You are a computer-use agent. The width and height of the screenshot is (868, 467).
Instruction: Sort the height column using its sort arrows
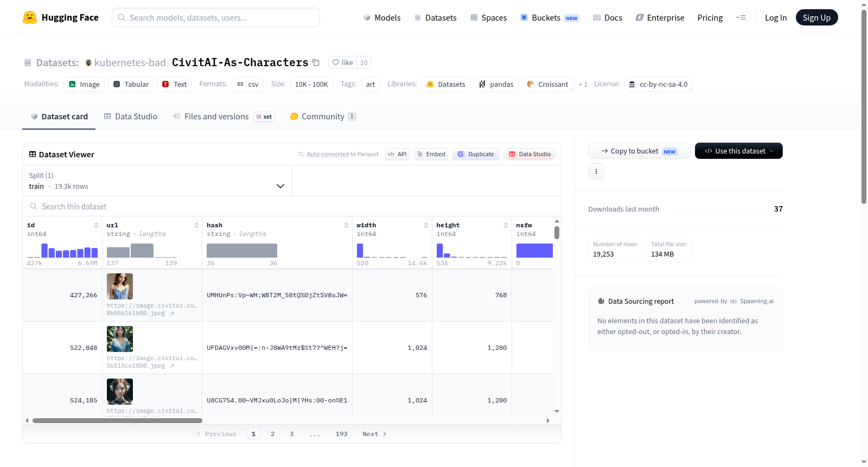pos(506,225)
